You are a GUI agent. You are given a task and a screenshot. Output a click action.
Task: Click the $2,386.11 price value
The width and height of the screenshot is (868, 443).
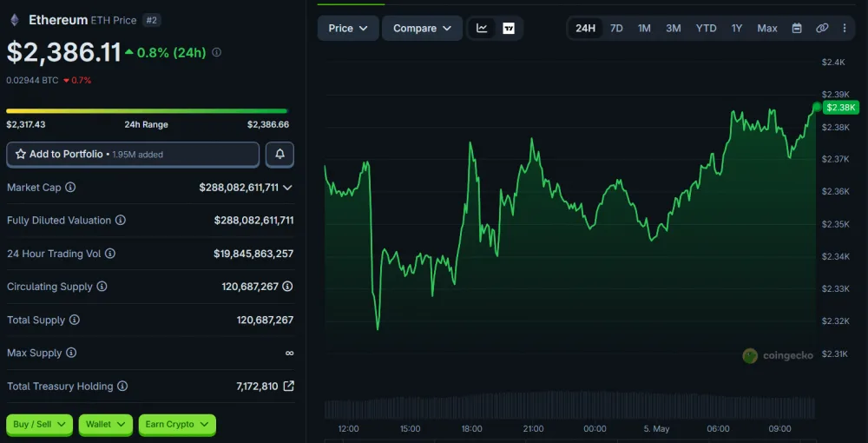tap(63, 53)
